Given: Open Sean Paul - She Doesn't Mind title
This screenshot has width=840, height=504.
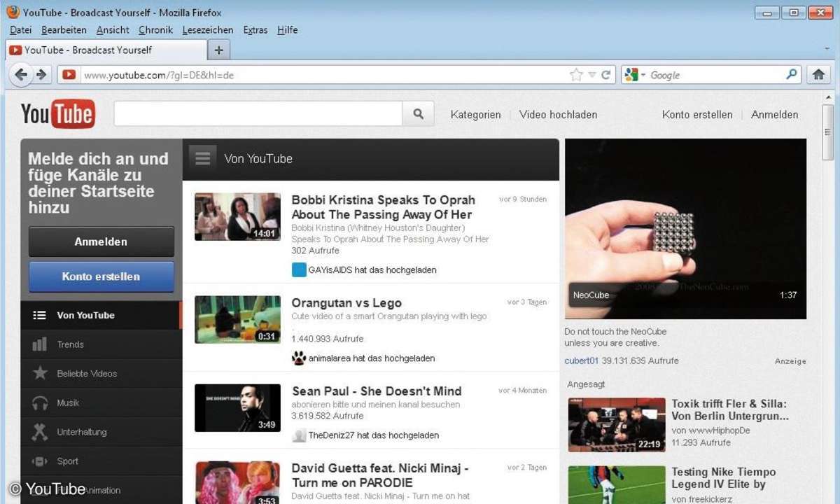Looking at the screenshot, I should [x=377, y=391].
